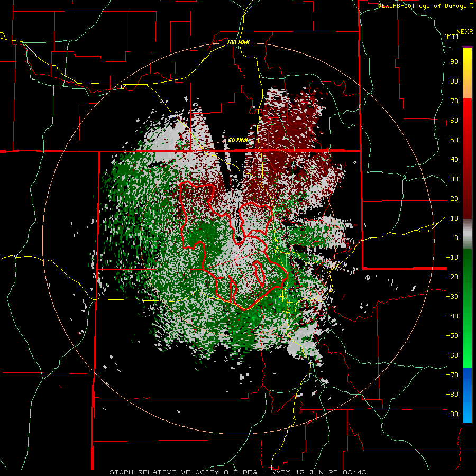This screenshot has width=476, height=476.
Task: Click the '50 NMI' range ring label
Action: (238, 140)
